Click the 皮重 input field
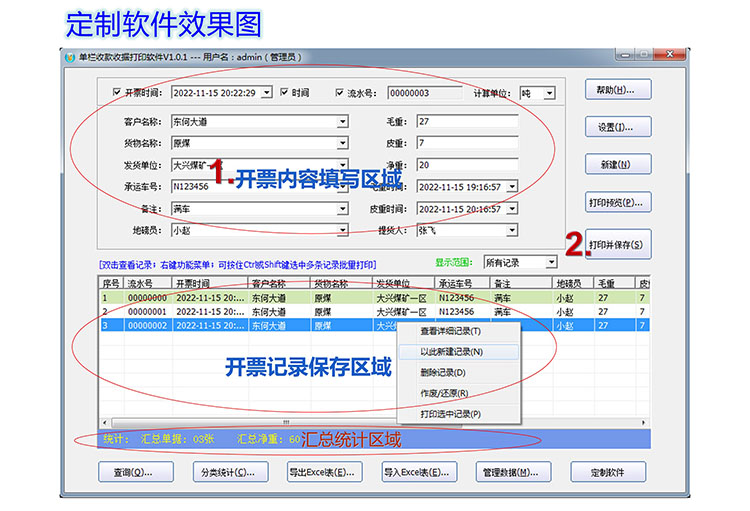 click(x=467, y=143)
